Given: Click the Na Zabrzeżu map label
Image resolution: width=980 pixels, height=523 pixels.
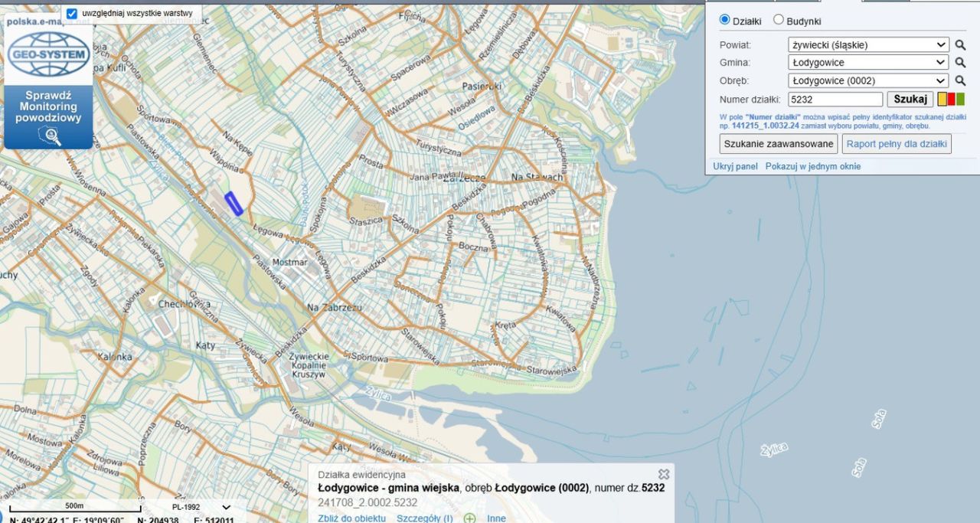Looking at the screenshot, I should 334,307.
